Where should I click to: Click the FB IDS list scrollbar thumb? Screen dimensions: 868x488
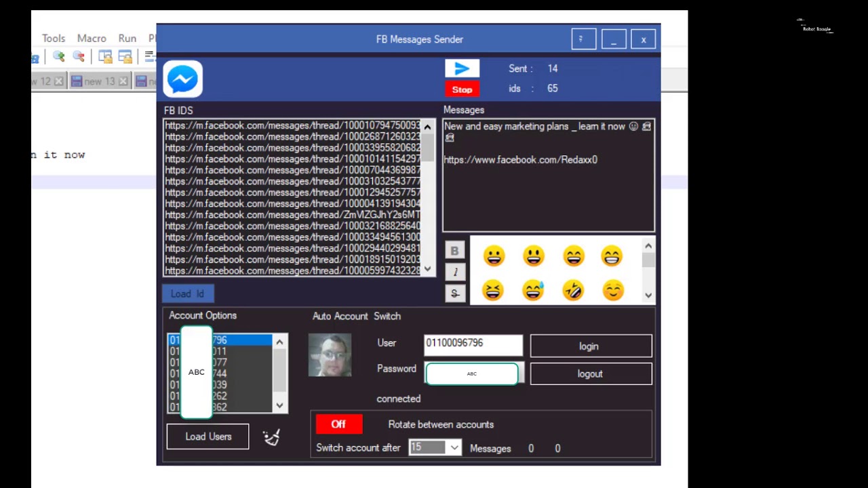428,147
